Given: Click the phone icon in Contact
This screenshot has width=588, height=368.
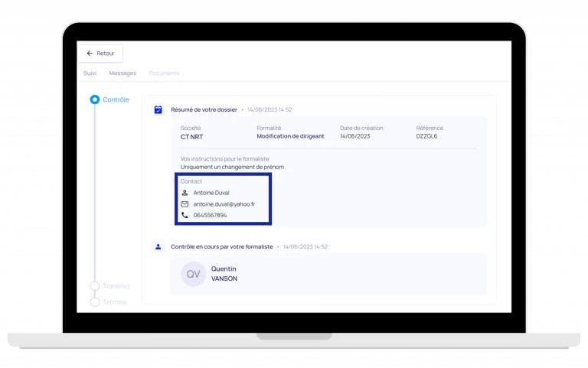Looking at the screenshot, I should 185,216.
